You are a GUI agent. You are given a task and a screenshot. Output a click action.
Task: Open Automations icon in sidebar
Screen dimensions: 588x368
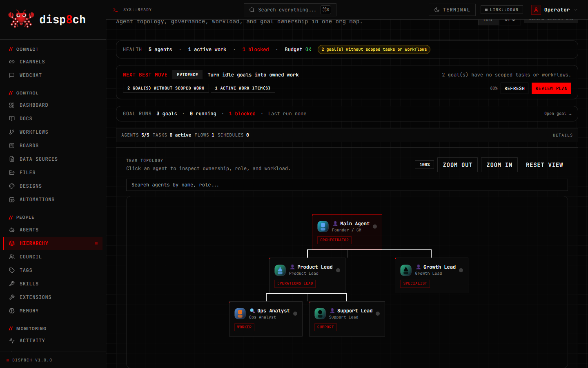pyautogui.click(x=12, y=200)
